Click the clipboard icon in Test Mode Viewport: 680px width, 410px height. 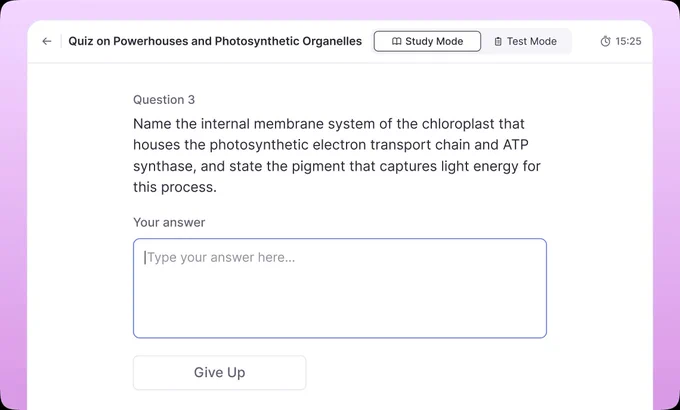coord(498,41)
